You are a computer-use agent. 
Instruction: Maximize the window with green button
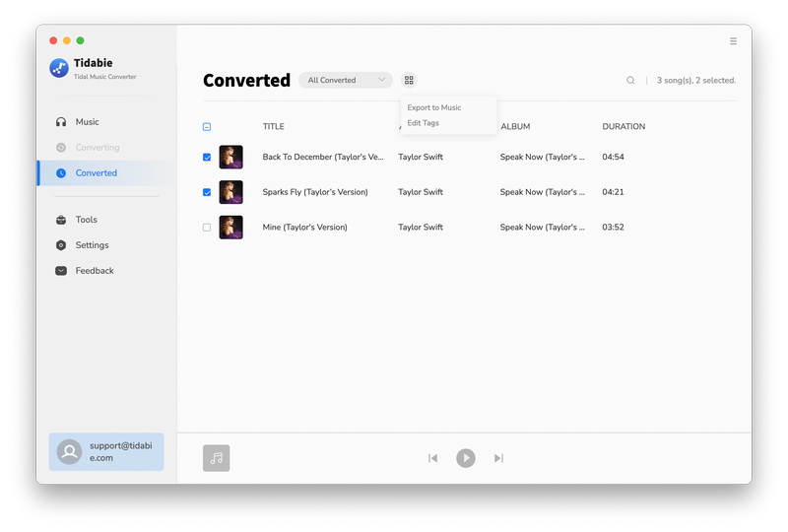pos(81,40)
